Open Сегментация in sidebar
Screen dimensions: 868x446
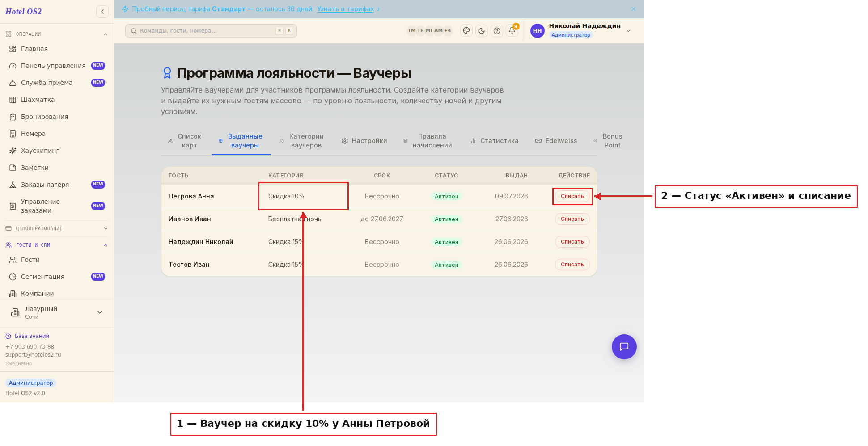(x=57, y=277)
